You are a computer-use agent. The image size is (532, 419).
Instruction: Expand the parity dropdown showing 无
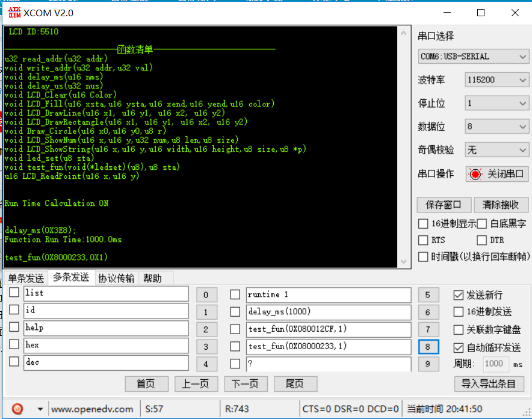(496, 150)
